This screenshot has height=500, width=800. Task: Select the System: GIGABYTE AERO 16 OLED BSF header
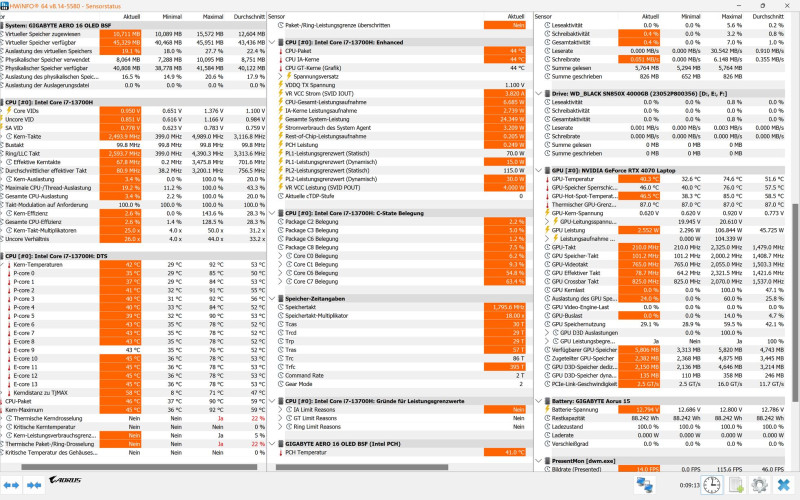[x=133, y=25]
